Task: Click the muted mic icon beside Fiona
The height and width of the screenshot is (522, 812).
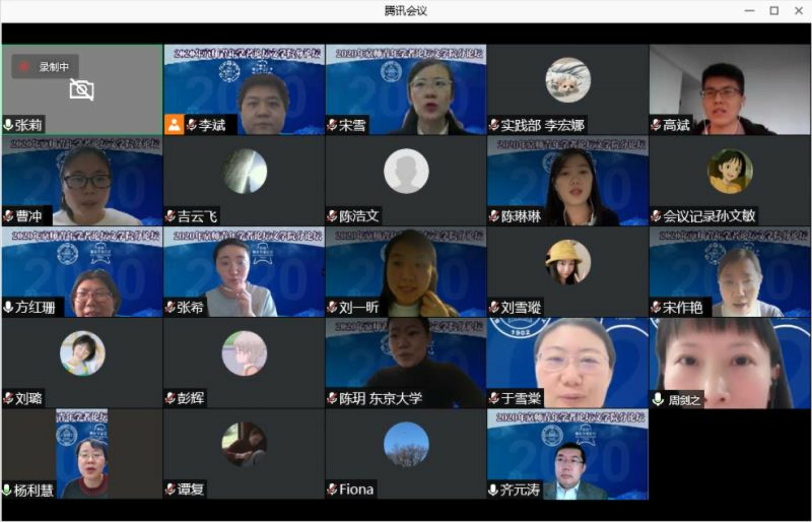Action: click(x=332, y=490)
